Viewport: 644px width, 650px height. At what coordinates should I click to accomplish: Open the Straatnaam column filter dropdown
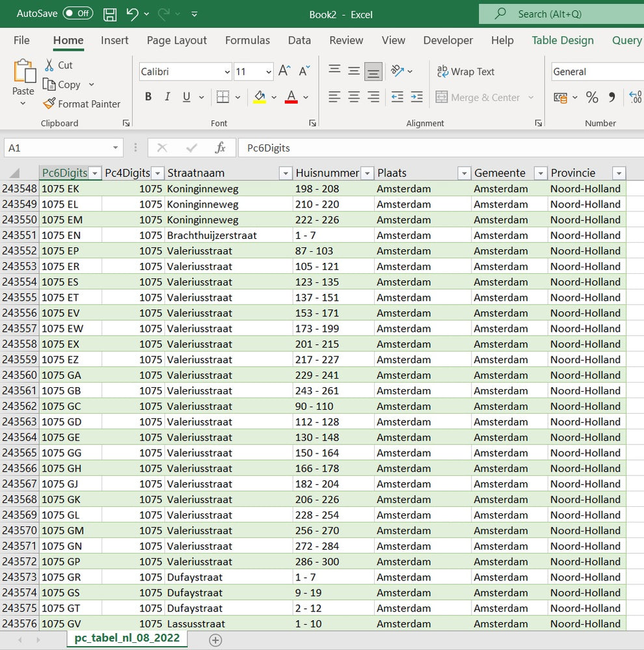pyautogui.click(x=285, y=173)
